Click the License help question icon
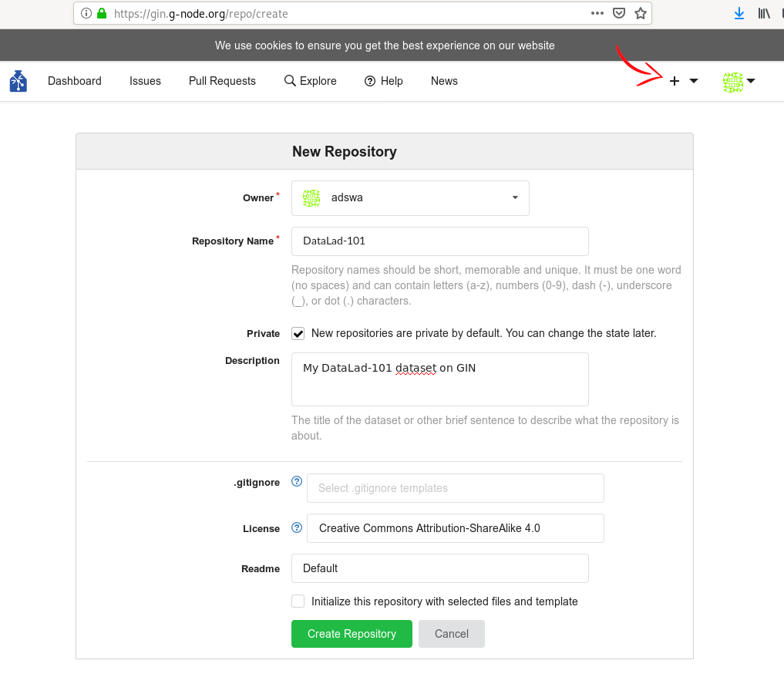 point(297,528)
